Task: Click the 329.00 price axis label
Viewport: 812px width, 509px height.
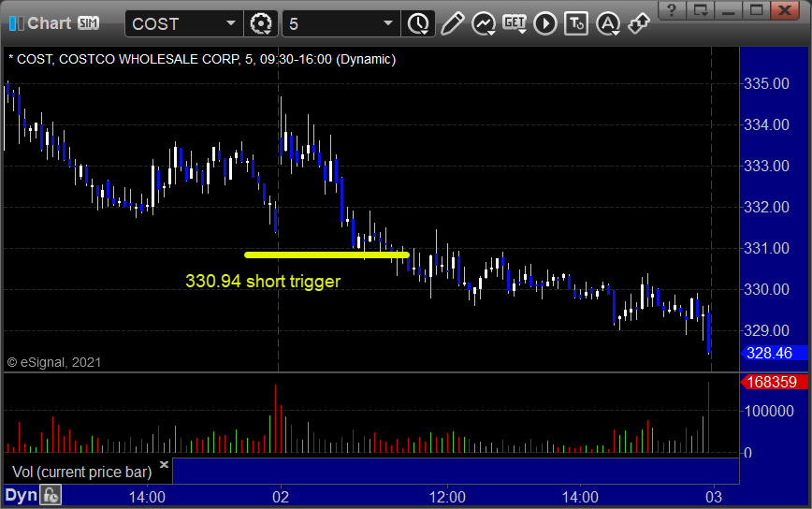Action: click(x=766, y=330)
